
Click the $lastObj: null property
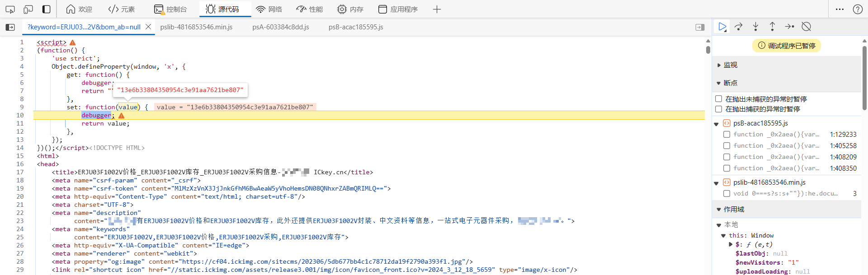pyautogui.click(x=761, y=254)
